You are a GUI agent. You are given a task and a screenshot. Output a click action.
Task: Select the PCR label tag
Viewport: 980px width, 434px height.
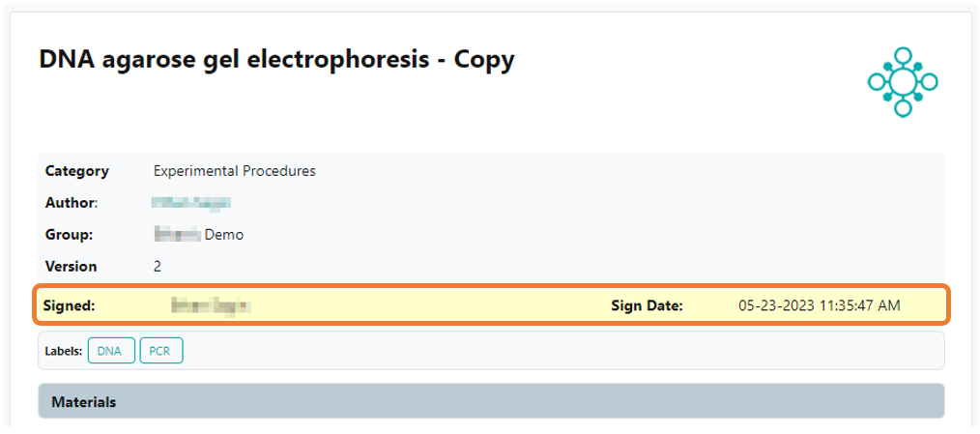tap(160, 351)
